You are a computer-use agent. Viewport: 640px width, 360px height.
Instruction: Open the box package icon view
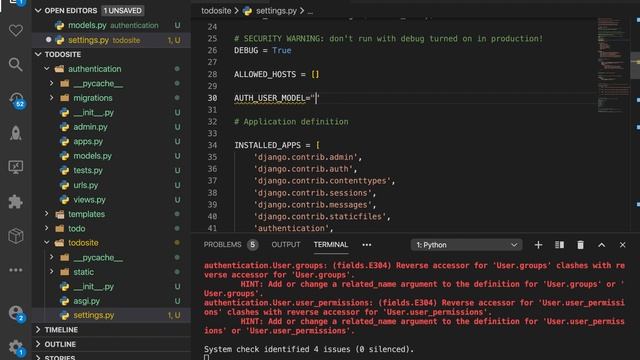pos(16,236)
